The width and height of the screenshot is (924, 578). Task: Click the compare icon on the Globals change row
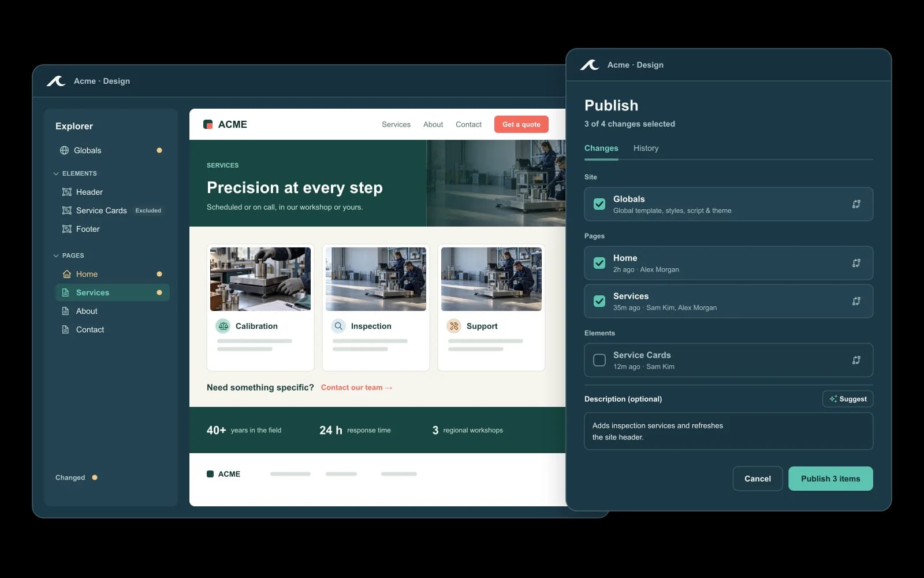pos(856,204)
